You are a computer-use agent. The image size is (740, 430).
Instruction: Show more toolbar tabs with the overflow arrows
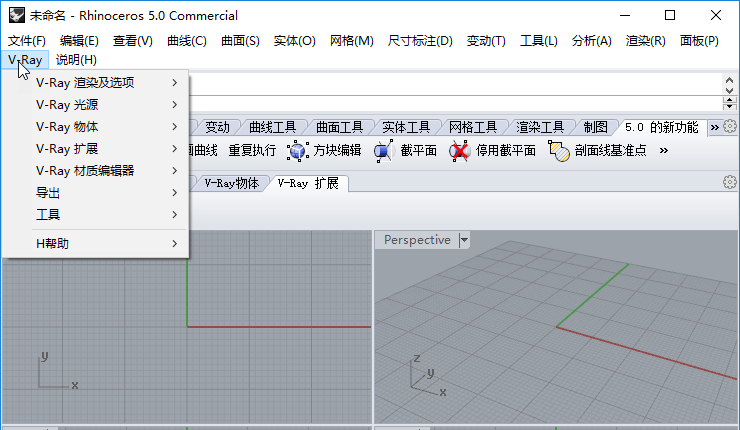point(715,127)
